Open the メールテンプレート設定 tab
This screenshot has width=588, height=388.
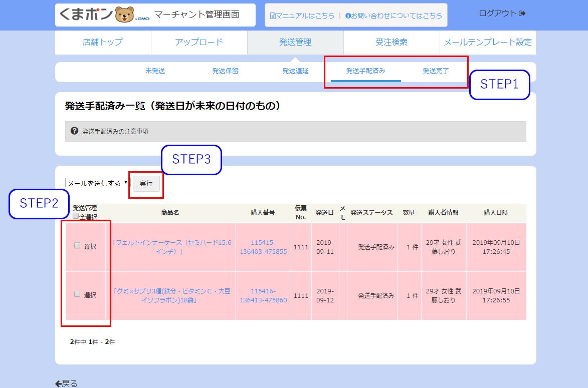coord(487,42)
